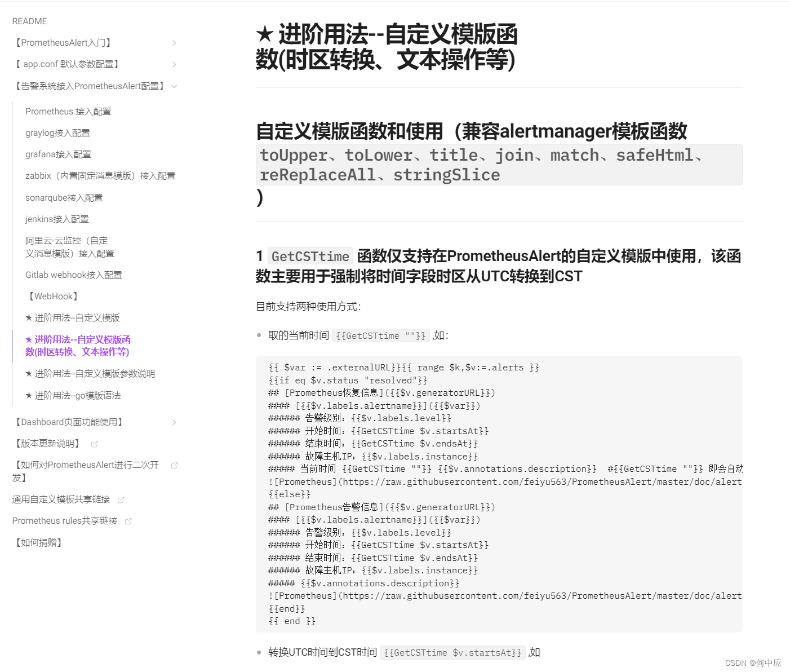Open ★ 进阶用法--自定义模版参数说明 page
Viewport: 790px width, 672px height.
[x=90, y=374]
